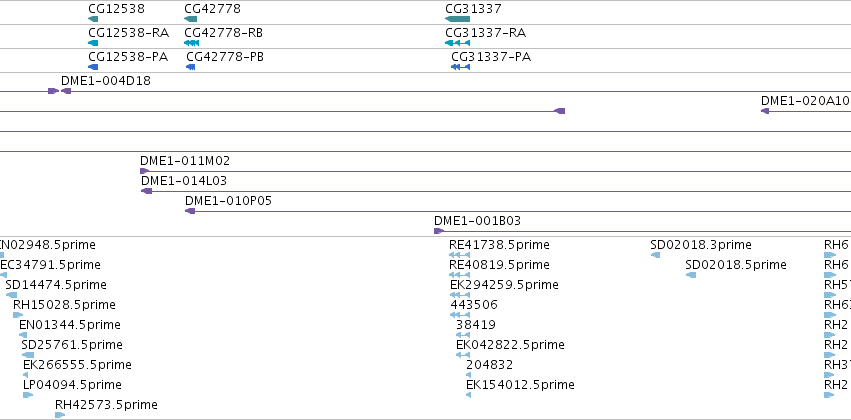The width and height of the screenshot is (851, 420).
Task: Click the EK154012.5prime label
Action: coord(520,385)
